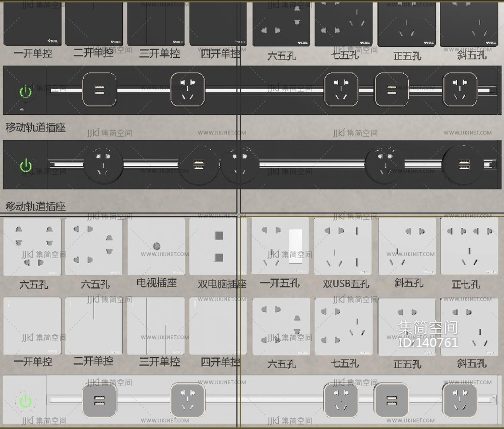Click the white TV socket (电视插座) panel

click(156, 247)
